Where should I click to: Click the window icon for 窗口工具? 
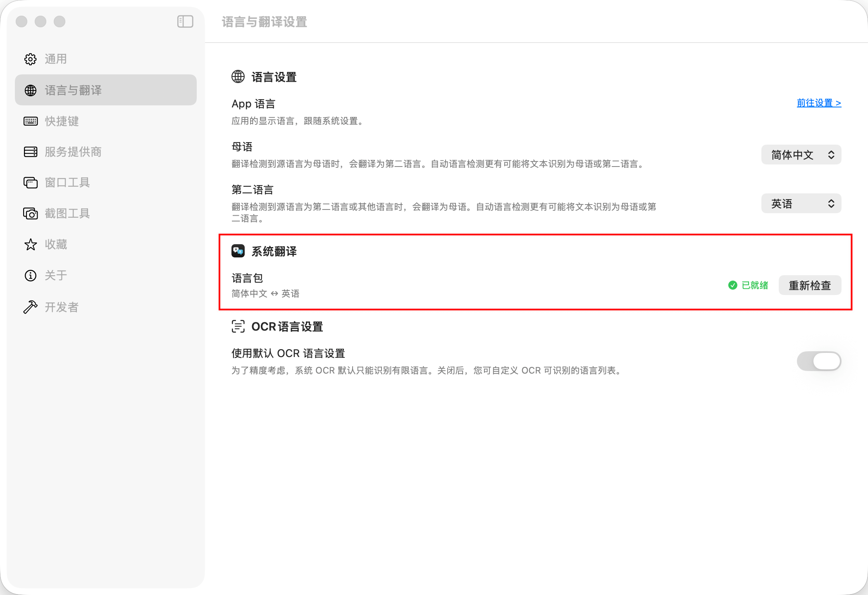[31, 182]
